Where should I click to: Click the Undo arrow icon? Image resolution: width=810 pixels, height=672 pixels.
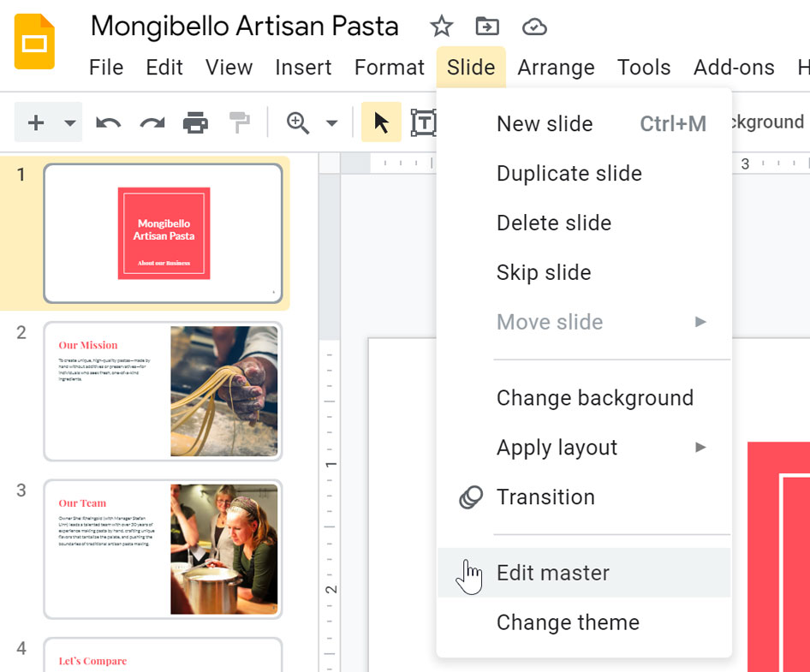click(108, 122)
